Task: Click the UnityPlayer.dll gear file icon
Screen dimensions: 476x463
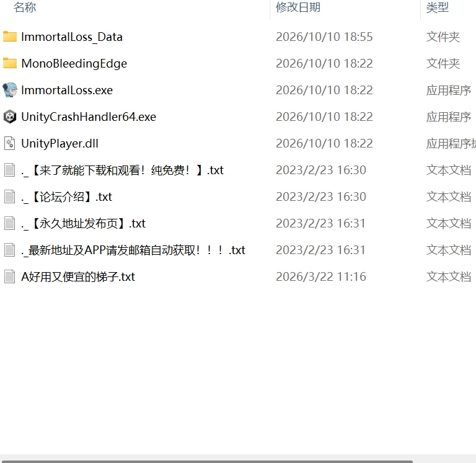Action: (x=10, y=143)
